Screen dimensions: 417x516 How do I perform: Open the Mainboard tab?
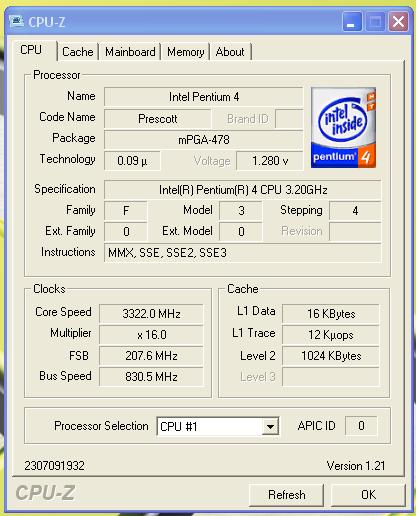coord(130,52)
